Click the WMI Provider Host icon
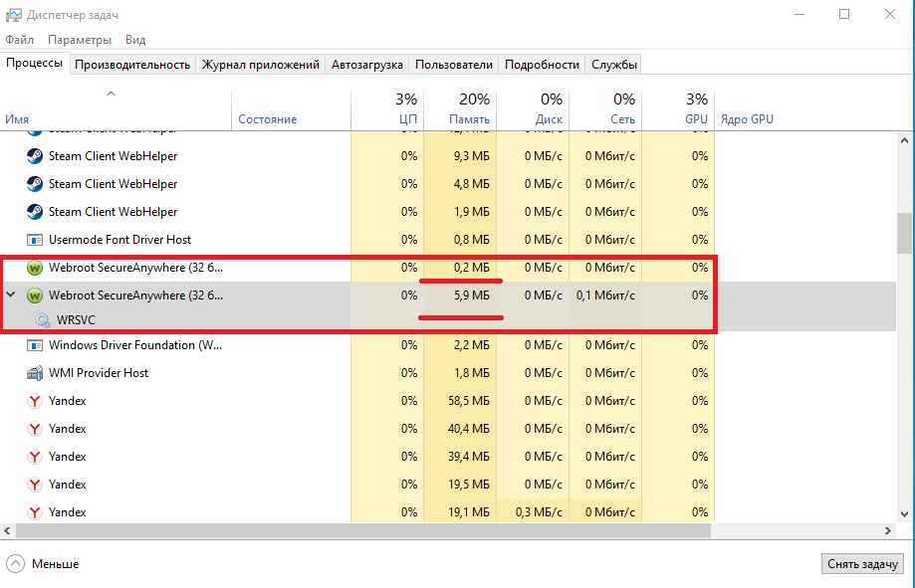Screen dimensions: 915x588 pos(35,373)
